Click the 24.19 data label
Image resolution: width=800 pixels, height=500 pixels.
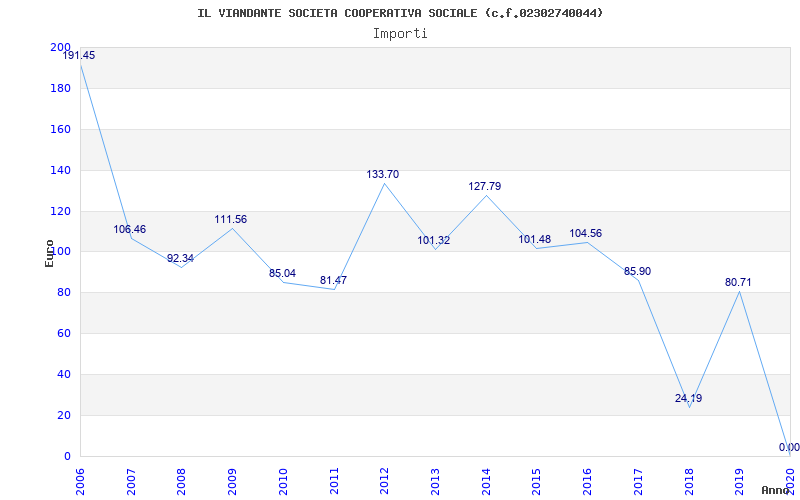pos(688,398)
